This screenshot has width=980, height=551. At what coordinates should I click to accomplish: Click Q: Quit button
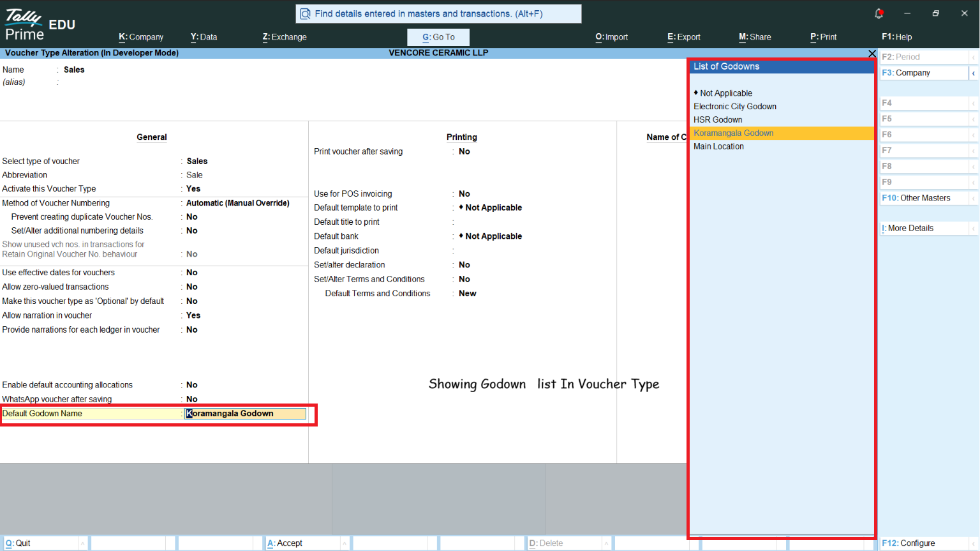point(40,543)
